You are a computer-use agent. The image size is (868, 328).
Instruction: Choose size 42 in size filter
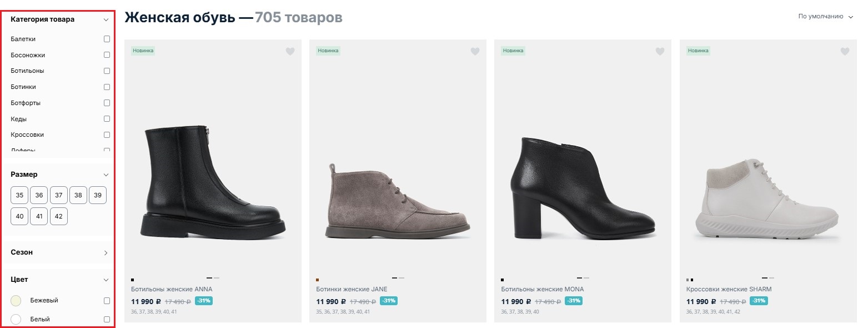point(59,216)
